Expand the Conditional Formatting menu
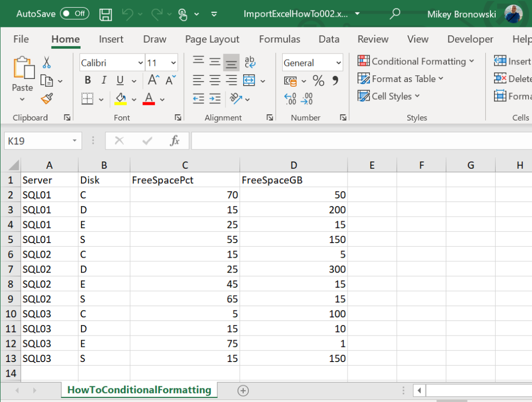The height and width of the screenshot is (402, 532). pos(416,61)
